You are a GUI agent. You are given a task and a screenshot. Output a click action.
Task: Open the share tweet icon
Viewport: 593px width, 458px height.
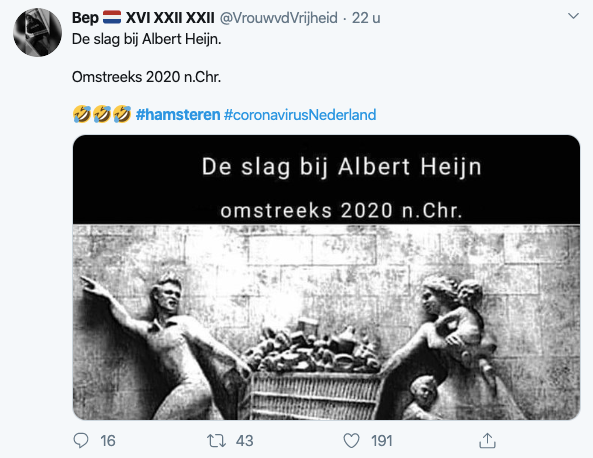point(487,441)
